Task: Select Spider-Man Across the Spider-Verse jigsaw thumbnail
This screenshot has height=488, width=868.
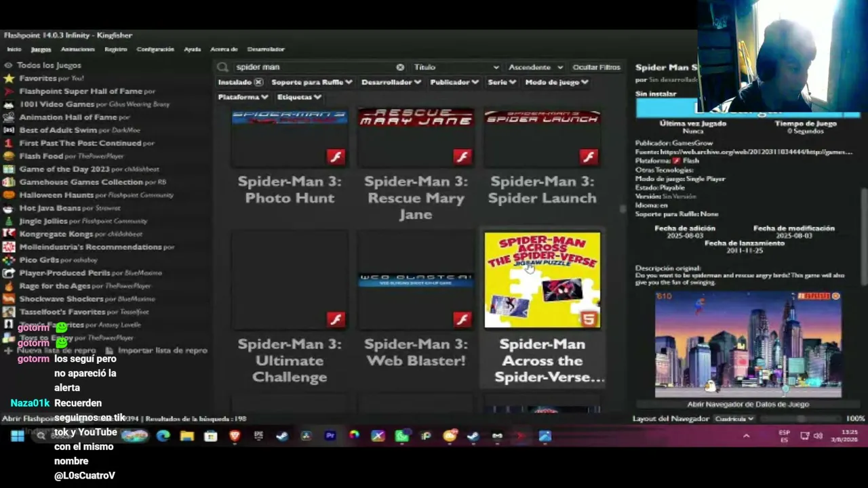Action: [x=542, y=280]
